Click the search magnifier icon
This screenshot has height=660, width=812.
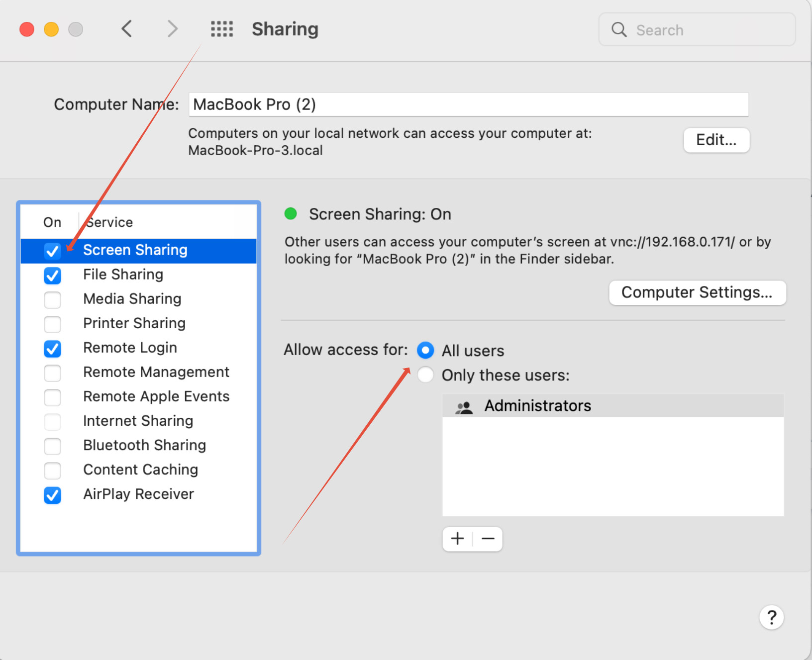(x=619, y=30)
